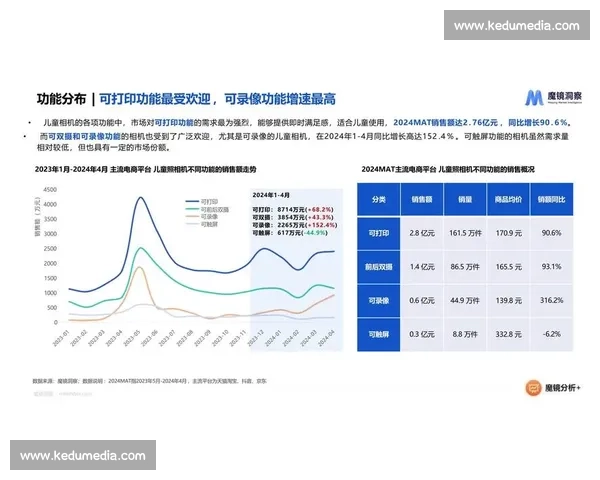The width and height of the screenshot is (600, 480).
Task: Click the 161.5 万件 volume cell
Action: coord(465,233)
